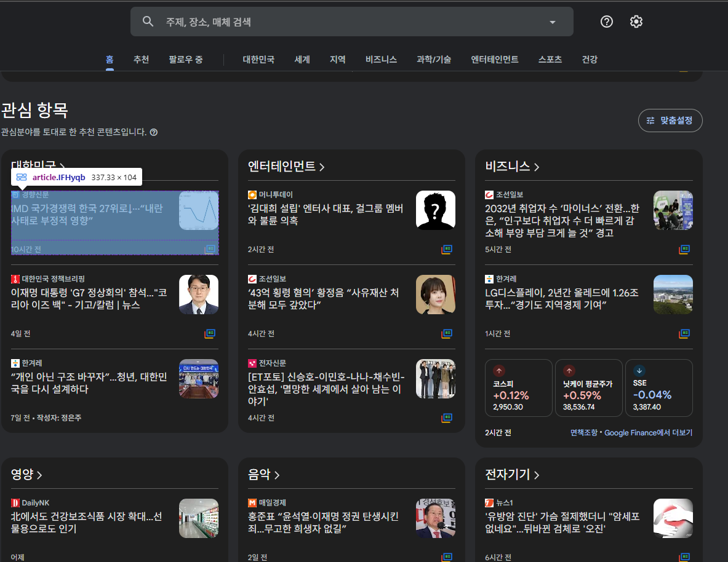Image resolution: width=728 pixels, height=562 pixels.
Task: Open the 음악 section heading with chevron
Action: point(264,474)
